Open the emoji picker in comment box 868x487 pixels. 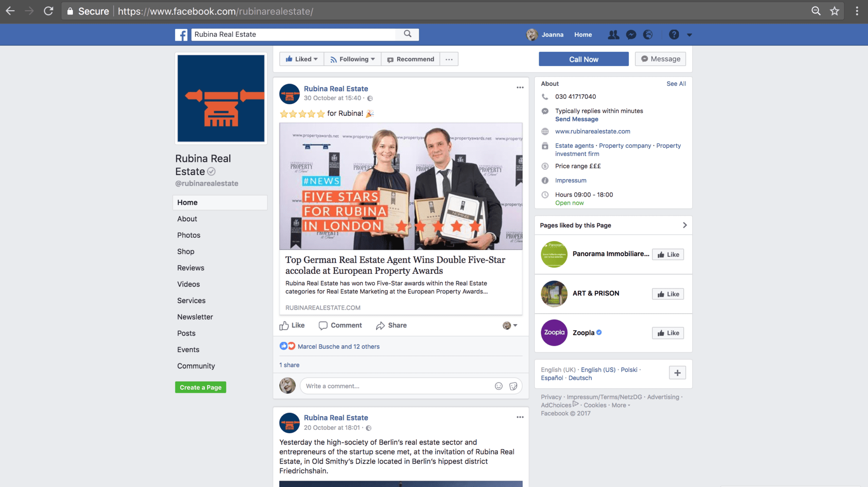(x=498, y=386)
